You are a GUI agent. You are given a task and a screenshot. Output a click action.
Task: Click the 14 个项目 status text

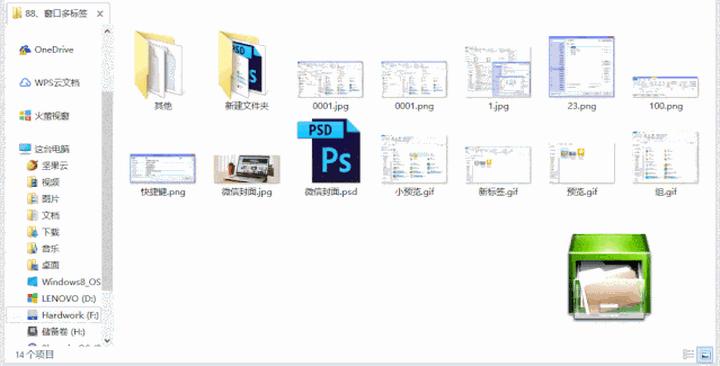coord(35,355)
